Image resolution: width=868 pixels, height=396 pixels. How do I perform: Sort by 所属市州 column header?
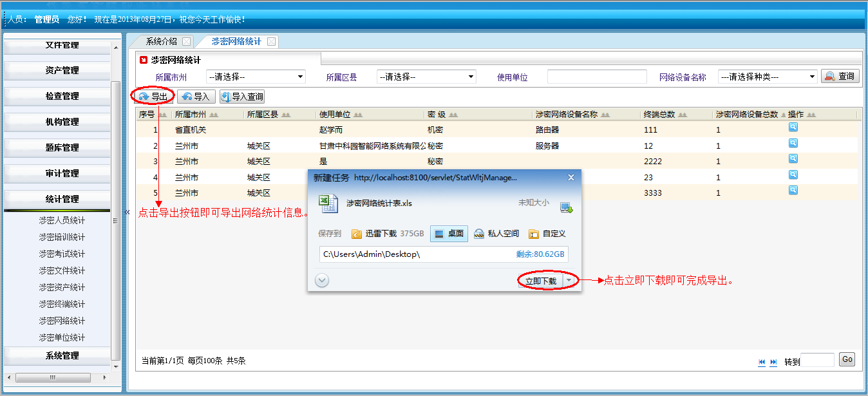207,115
